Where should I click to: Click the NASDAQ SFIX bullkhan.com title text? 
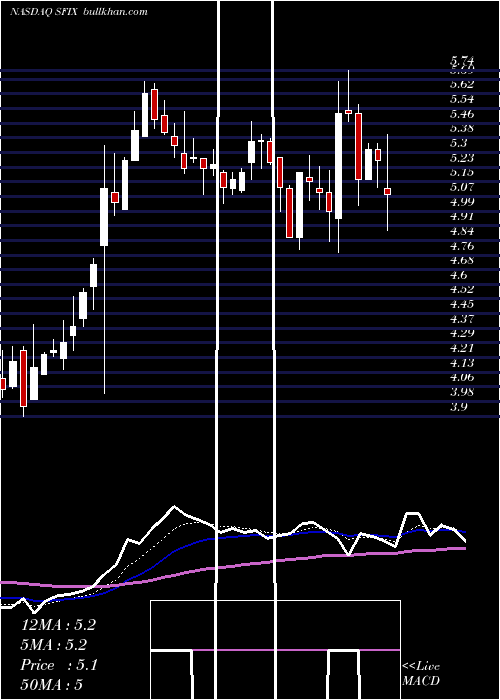(79, 12)
